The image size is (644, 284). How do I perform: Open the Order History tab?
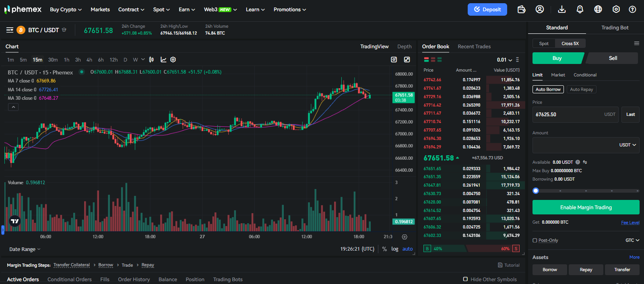tap(134, 279)
